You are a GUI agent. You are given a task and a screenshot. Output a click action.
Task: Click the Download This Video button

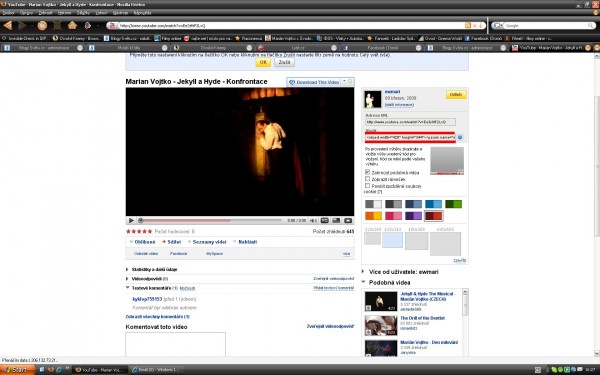(314, 82)
